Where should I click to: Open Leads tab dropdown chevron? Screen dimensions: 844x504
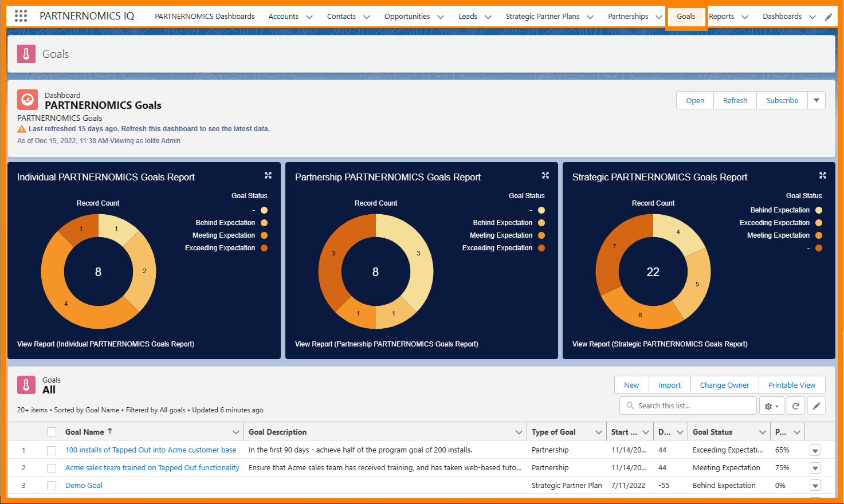point(488,17)
